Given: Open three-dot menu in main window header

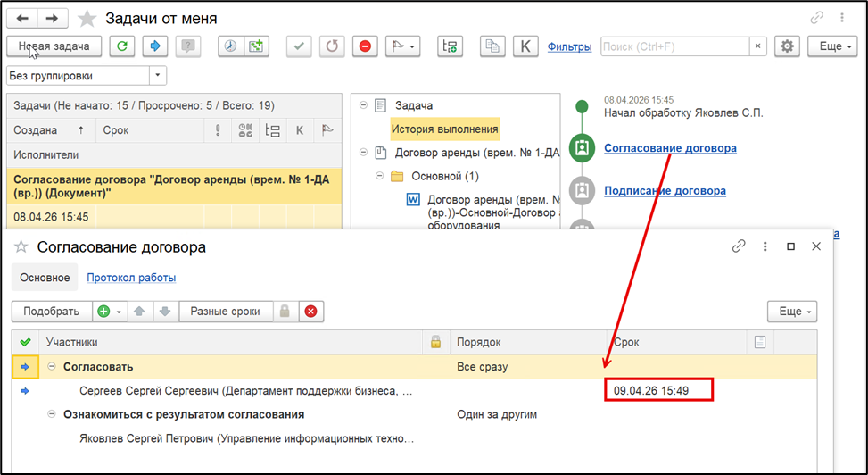Looking at the screenshot, I should point(842,18).
